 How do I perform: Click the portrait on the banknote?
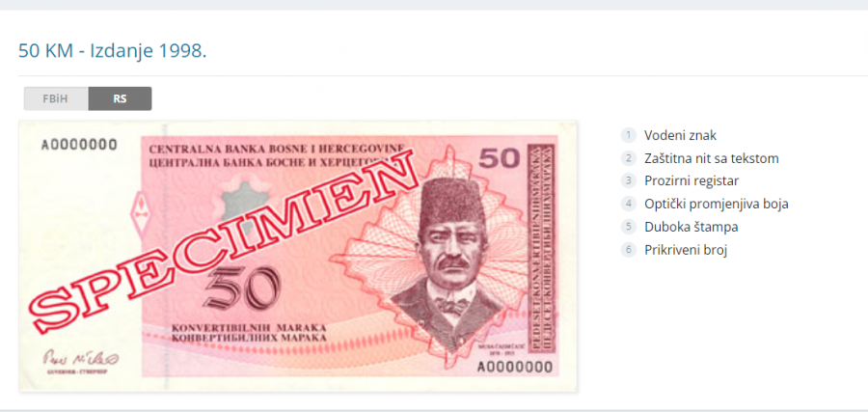448,261
